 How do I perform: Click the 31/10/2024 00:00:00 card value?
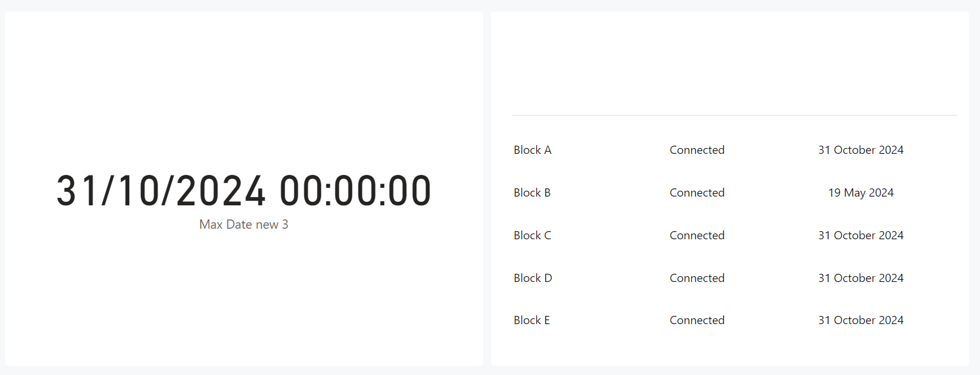(244, 191)
